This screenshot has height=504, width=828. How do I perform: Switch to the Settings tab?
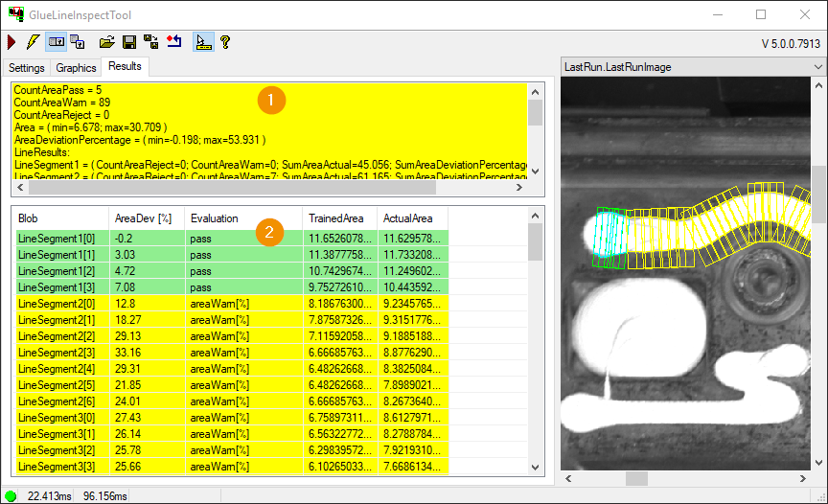tap(27, 68)
